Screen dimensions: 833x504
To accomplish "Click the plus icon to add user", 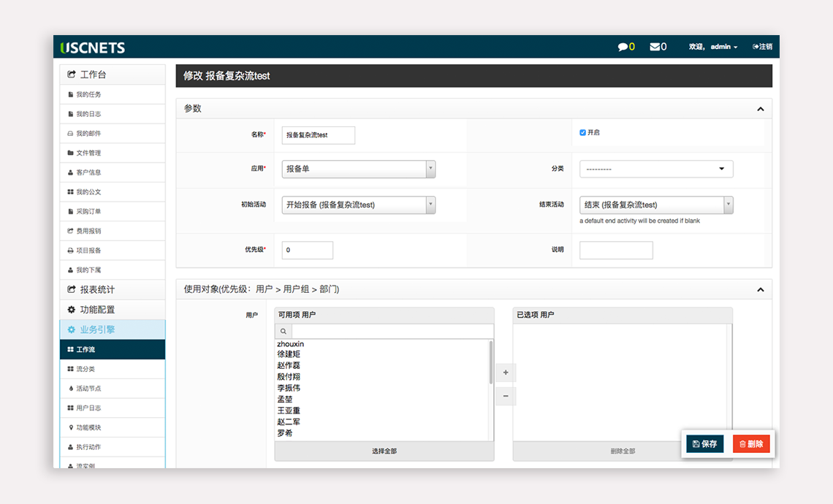I will [x=506, y=373].
